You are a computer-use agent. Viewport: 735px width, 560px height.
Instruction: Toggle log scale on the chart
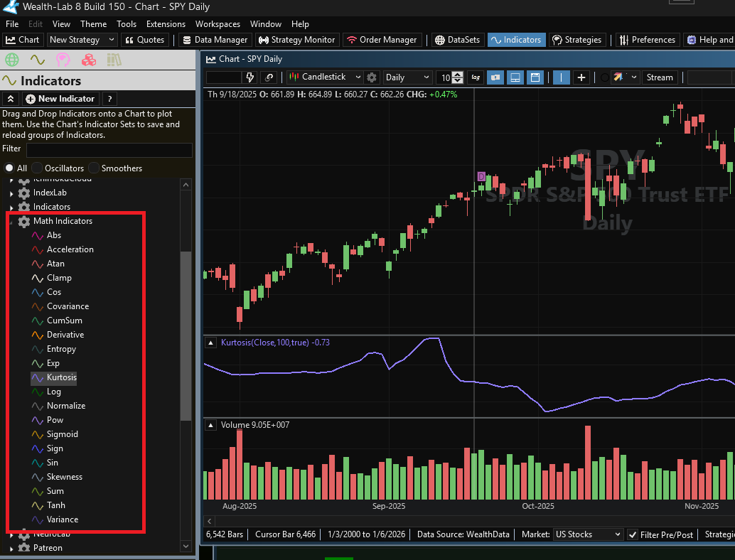[x=475, y=77]
